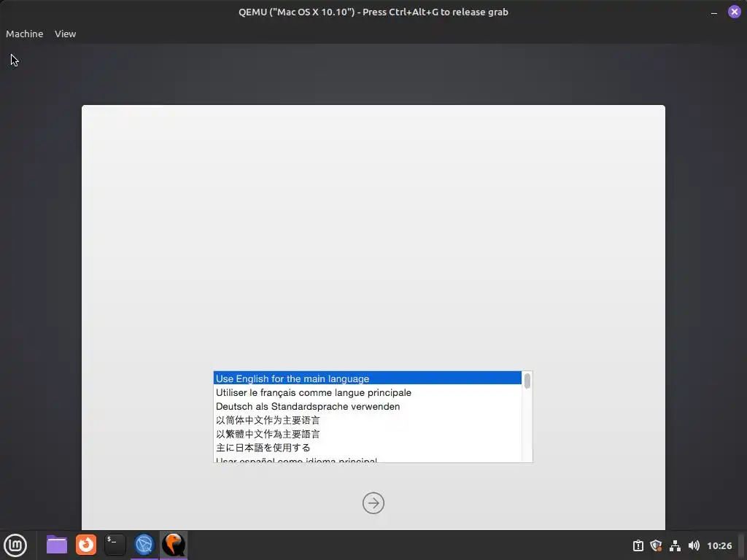
Task: Open the View menu in QEMU
Action: tap(65, 34)
